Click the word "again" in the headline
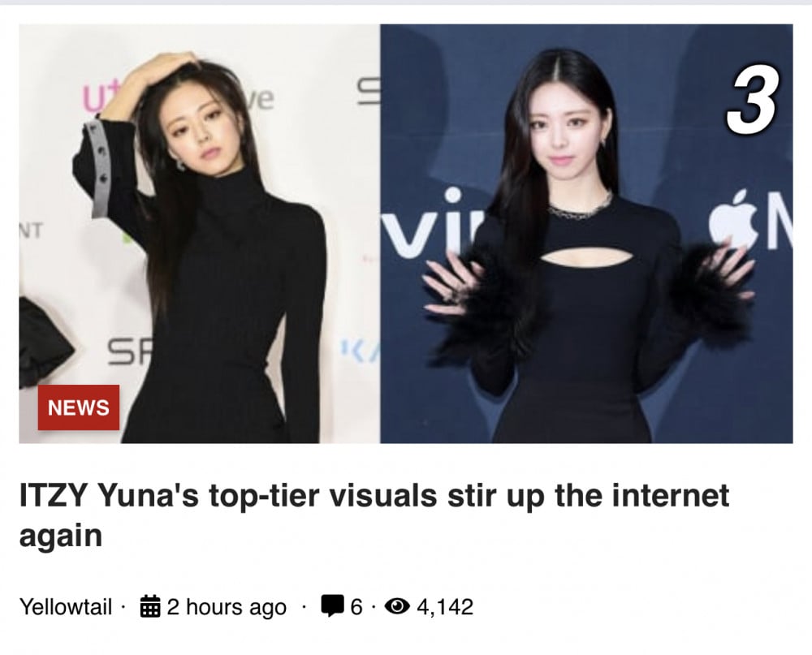Viewport: 812px width, 655px height. (61, 536)
